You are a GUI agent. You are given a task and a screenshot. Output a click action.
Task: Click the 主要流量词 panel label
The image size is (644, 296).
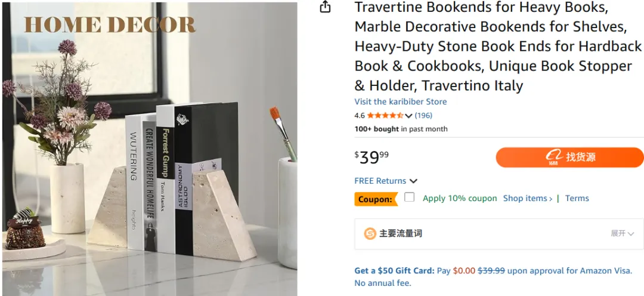401,233
